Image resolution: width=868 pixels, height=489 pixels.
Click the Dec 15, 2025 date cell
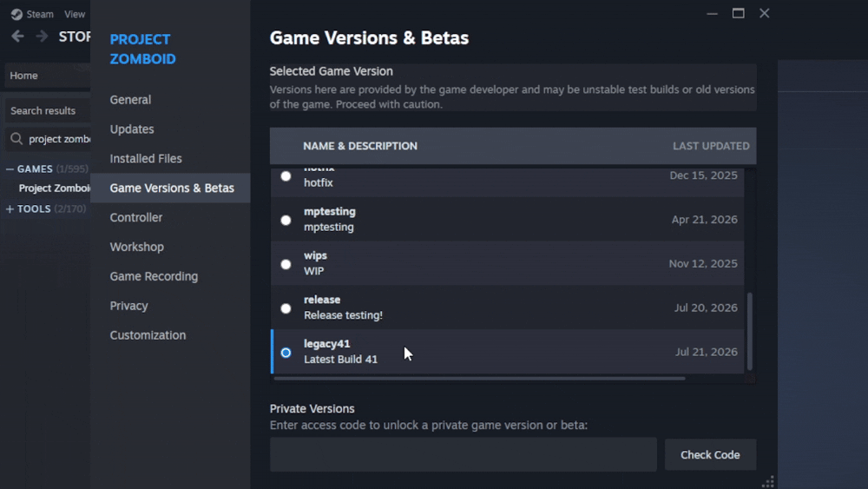click(703, 175)
